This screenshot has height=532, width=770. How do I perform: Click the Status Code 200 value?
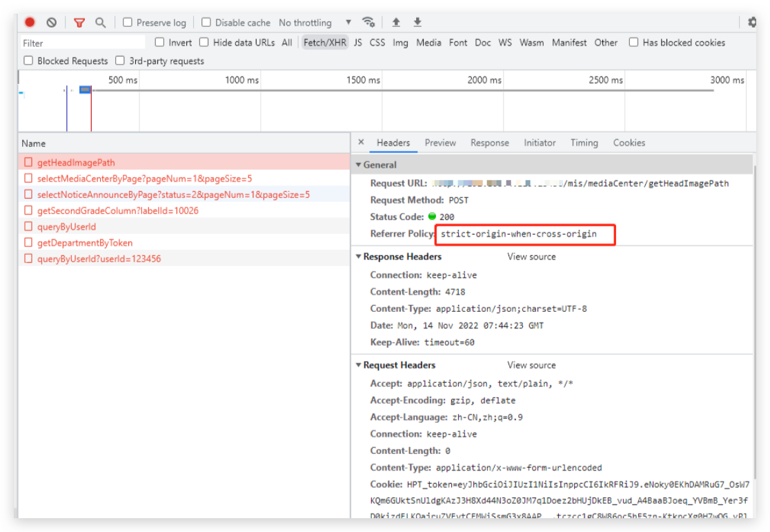coord(446,217)
